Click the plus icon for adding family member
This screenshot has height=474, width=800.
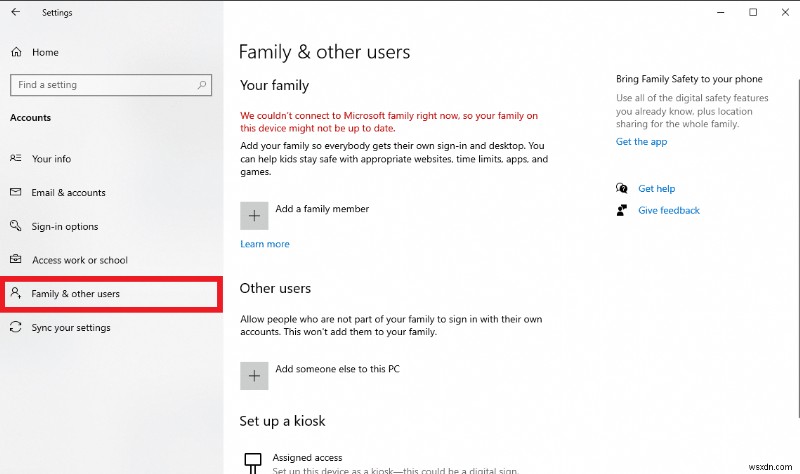[254, 215]
